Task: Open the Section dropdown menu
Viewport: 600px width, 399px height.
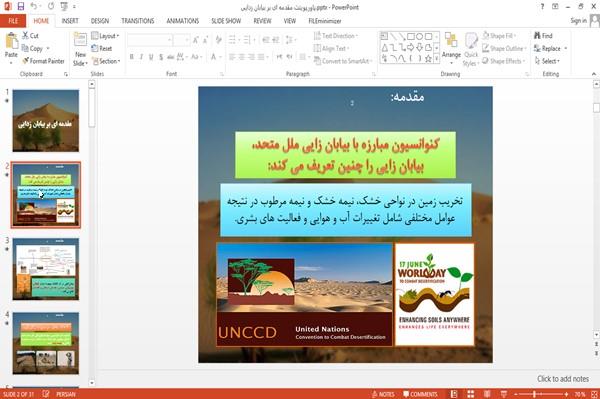Action: (106, 61)
